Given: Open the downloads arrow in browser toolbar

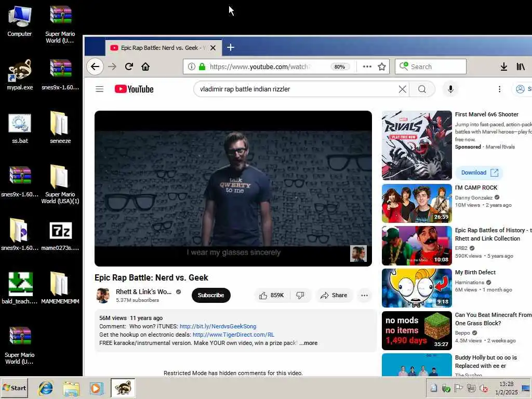Looking at the screenshot, I should pyautogui.click(x=504, y=66).
